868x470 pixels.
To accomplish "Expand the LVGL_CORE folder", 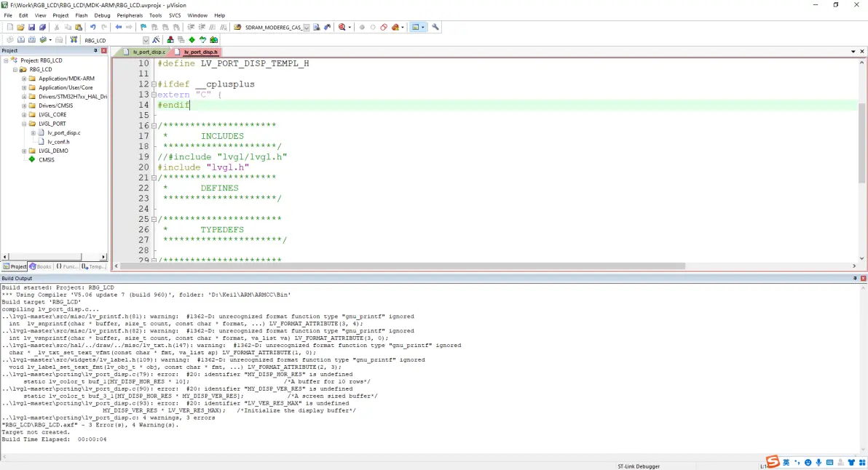I will pyautogui.click(x=24, y=115).
